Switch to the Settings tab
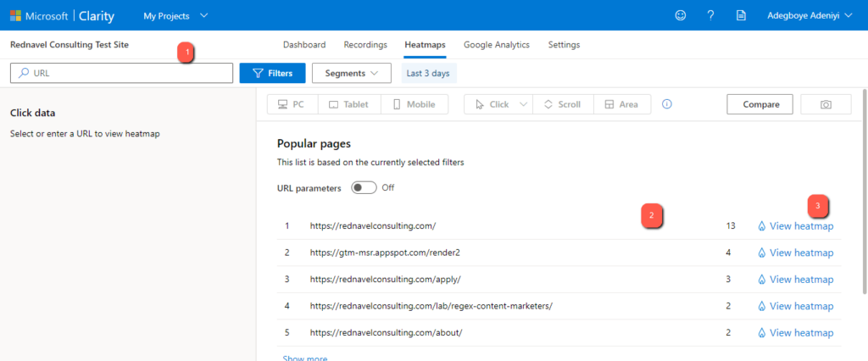This screenshot has width=868, height=361. click(x=564, y=45)
